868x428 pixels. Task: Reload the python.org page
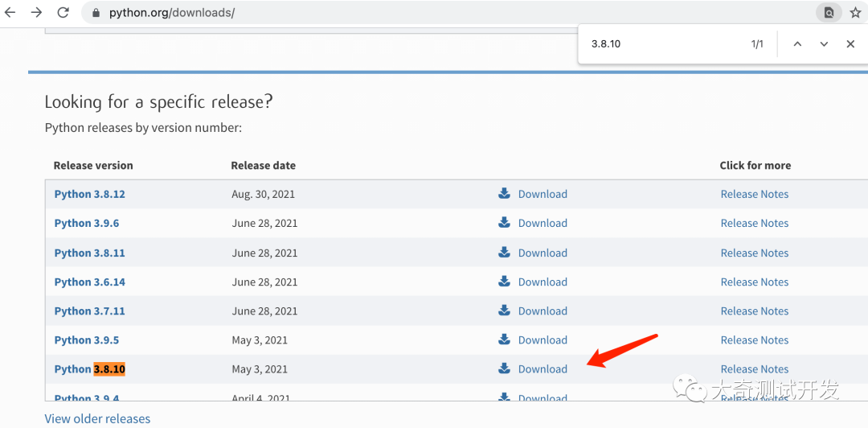tap(63, 12)
